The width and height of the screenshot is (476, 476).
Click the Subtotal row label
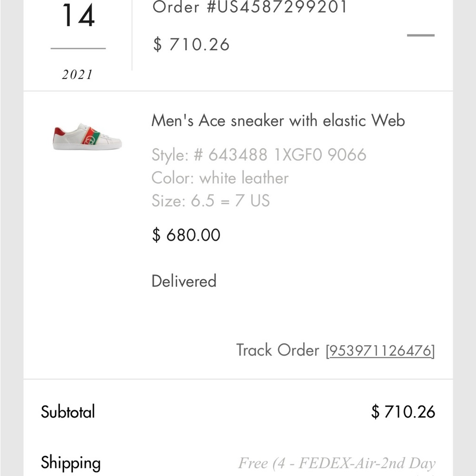coord(68,411)
